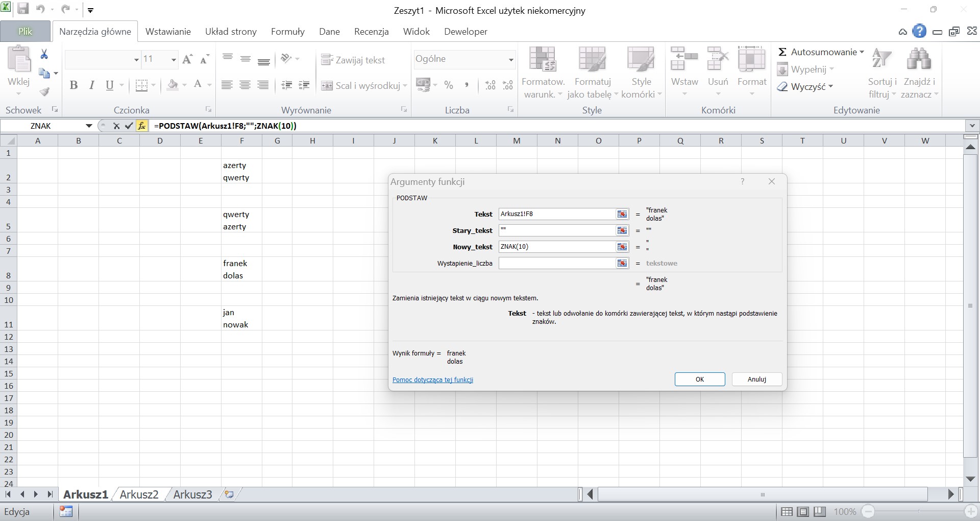Open the Insert Function fx button
This screenshot has width=980, height=521.
tap(142, 126)
